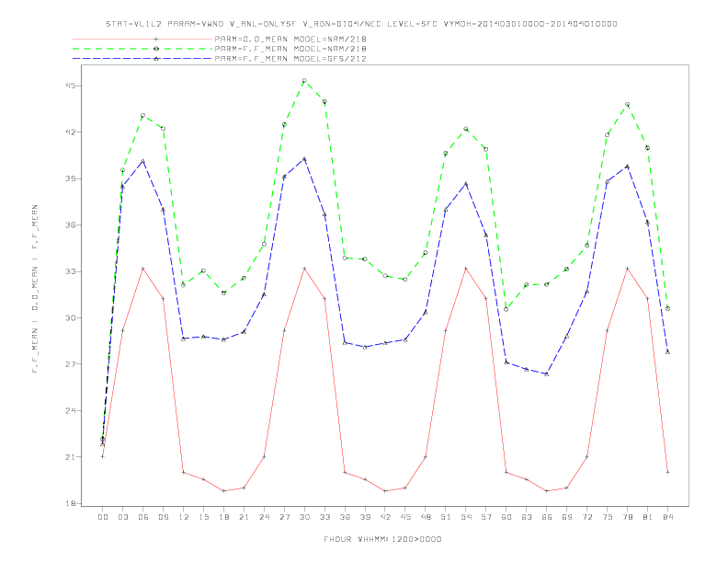The image size is (728, 563).
Task: Click x-axis tick label 15
Action: coord(203,517)
